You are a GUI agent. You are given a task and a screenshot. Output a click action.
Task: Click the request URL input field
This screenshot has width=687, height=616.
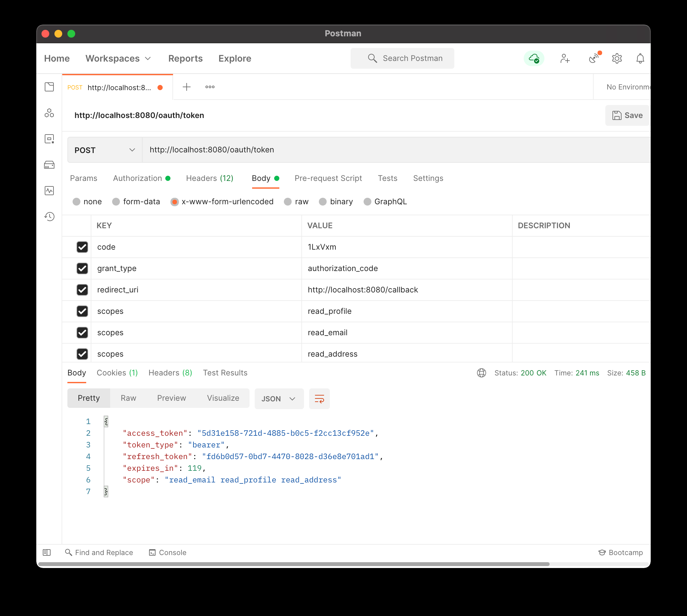pos(396,150)
